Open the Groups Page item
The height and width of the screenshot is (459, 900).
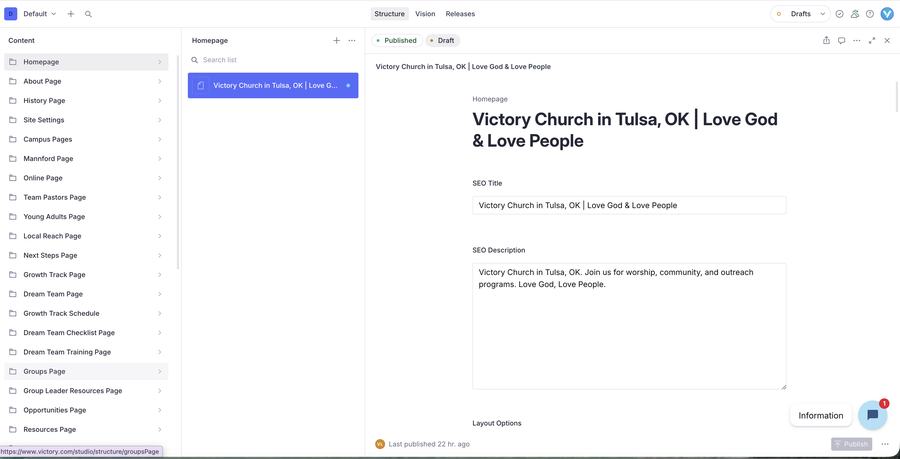(x=86, y=371)
